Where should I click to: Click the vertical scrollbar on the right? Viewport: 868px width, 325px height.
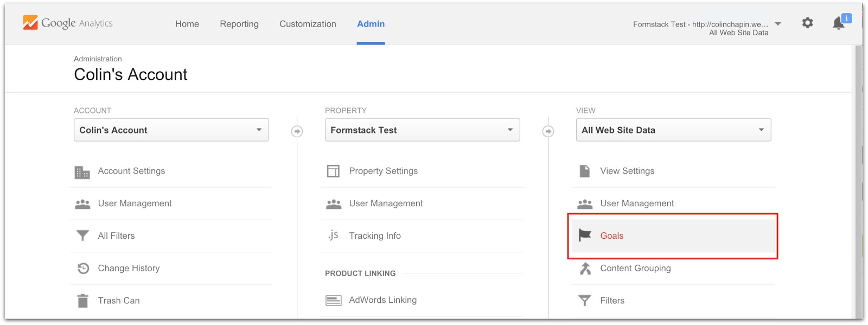pyautogui.click(x=858, y=179)
